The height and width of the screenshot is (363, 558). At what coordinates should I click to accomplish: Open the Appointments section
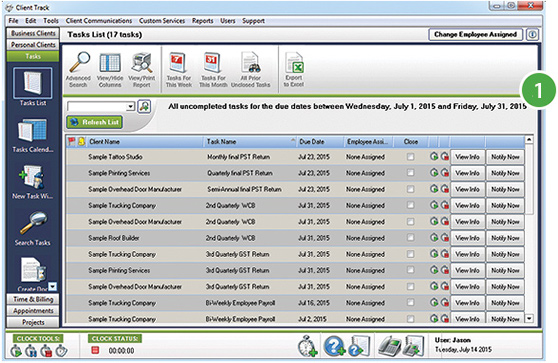click(33, 311)
